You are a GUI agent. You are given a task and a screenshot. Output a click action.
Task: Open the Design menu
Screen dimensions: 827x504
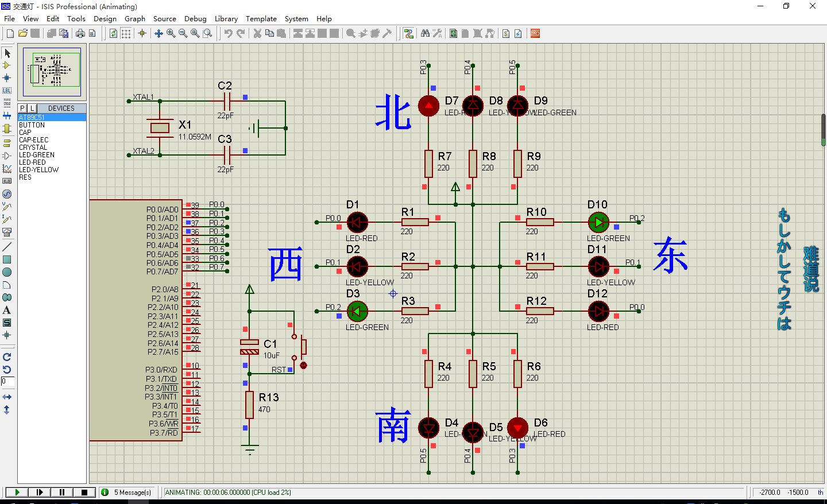(x=105, y=18)
